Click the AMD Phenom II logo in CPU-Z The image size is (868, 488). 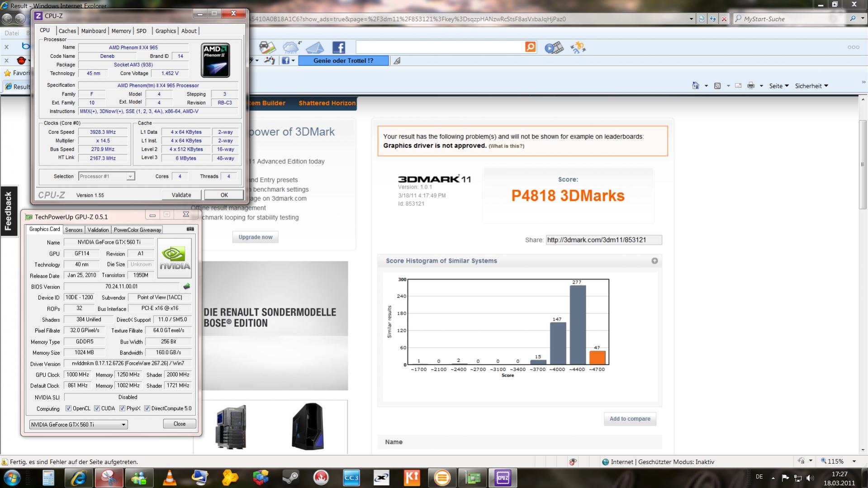coord(215,60)
